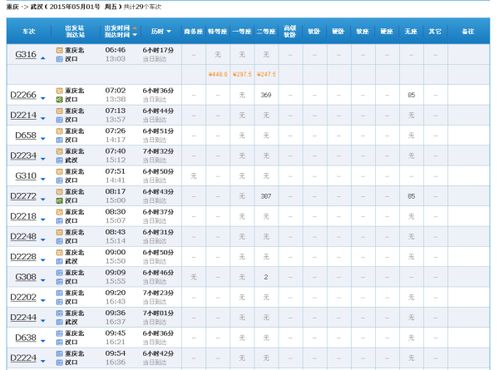
Task: Click the ¥297.5 first-class price
Action: tap(242, 74)
